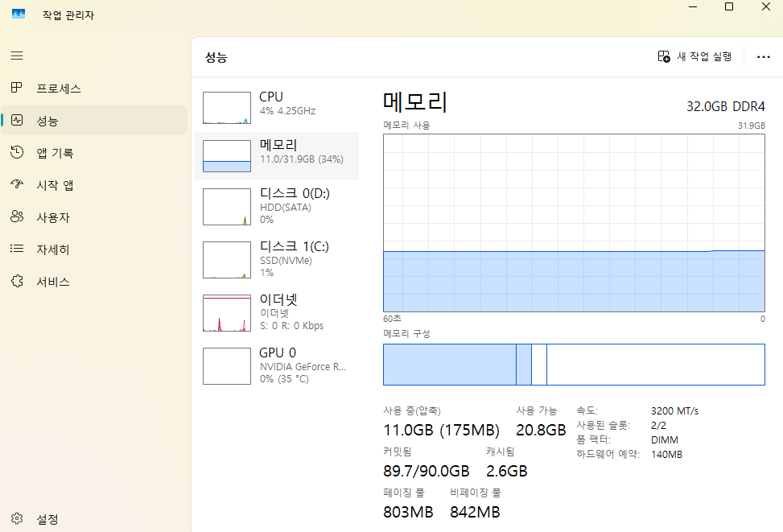Image resolution: width=783 pixels, height=532 pixels.
Task: Click the 시작 앱 gauge icon
Action: (17, 184)
